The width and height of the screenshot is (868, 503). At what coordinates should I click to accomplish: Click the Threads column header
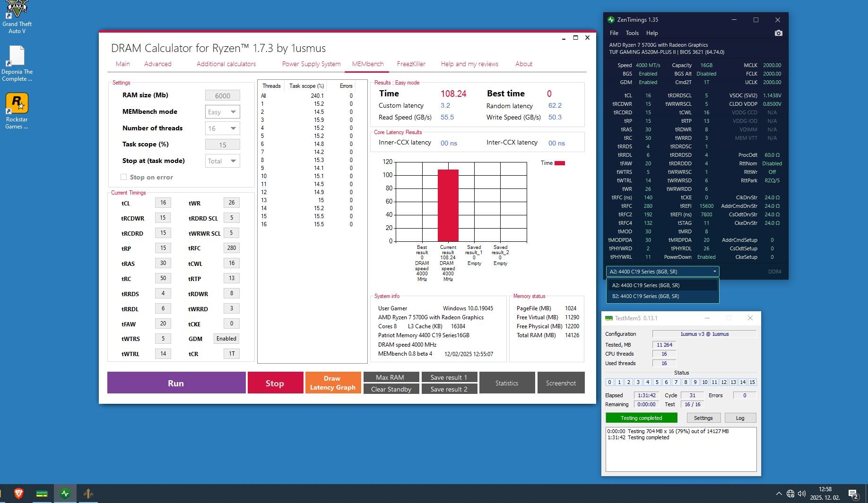click(271, 86)
